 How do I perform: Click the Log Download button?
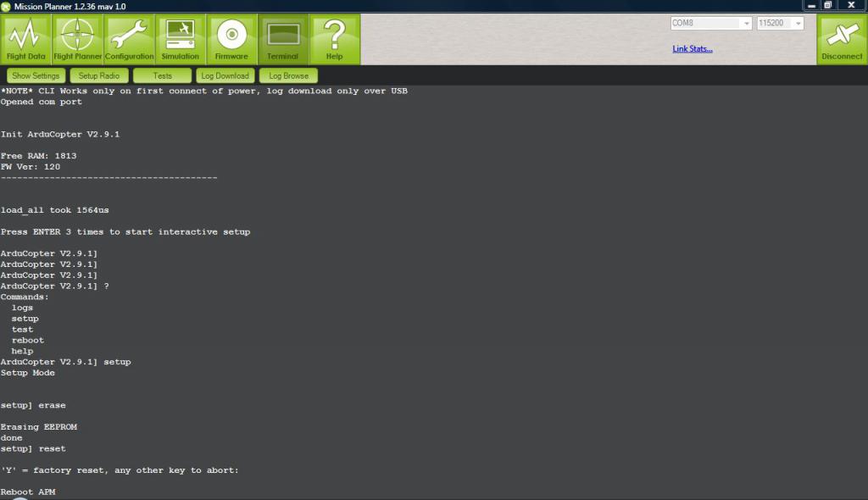point(225,76)
